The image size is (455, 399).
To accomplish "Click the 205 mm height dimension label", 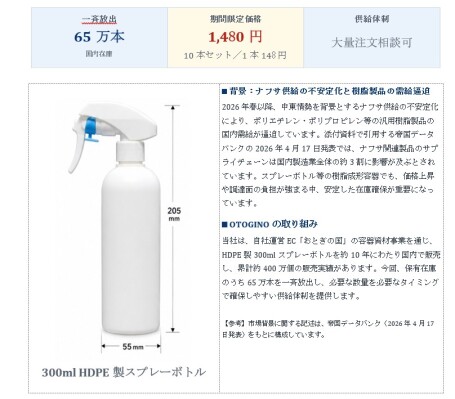I will (x=174, y=214).
